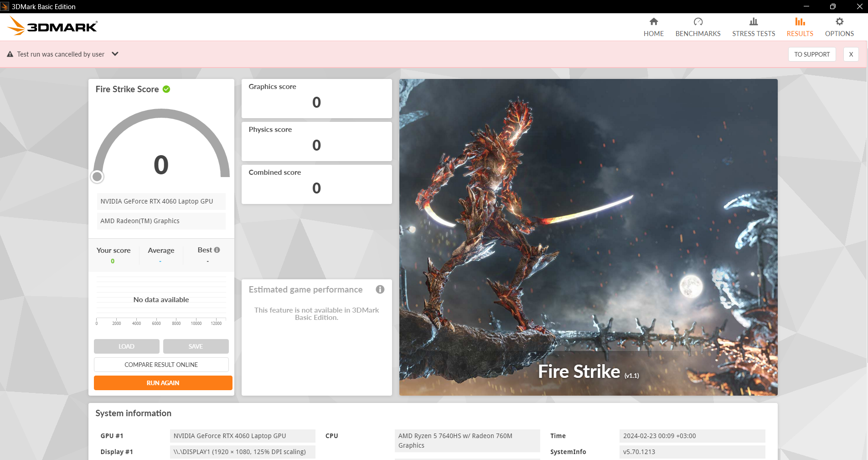Screen dimensions: 868x460
Task: Click the score gauge handle
Action: [97, 176]
